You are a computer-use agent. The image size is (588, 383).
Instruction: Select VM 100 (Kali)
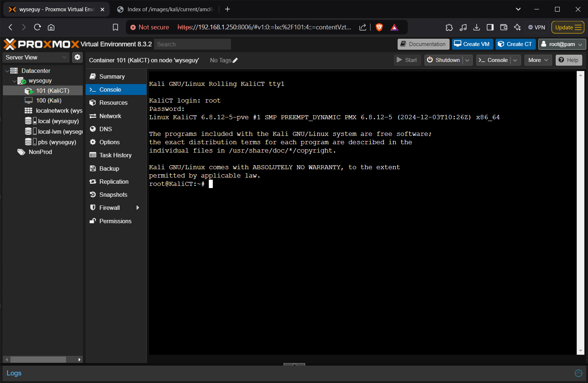pyautogui.click(x=43, y=100)
